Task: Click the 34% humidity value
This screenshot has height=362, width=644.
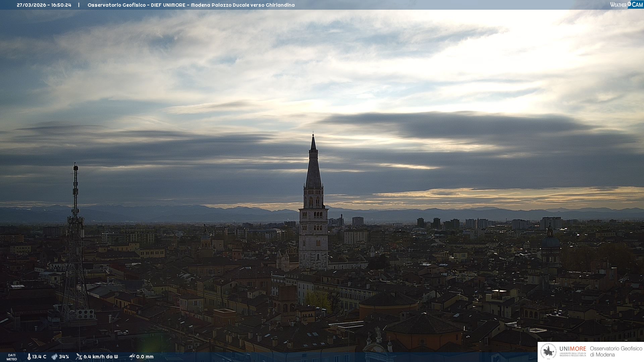Action: pos(64,357)
